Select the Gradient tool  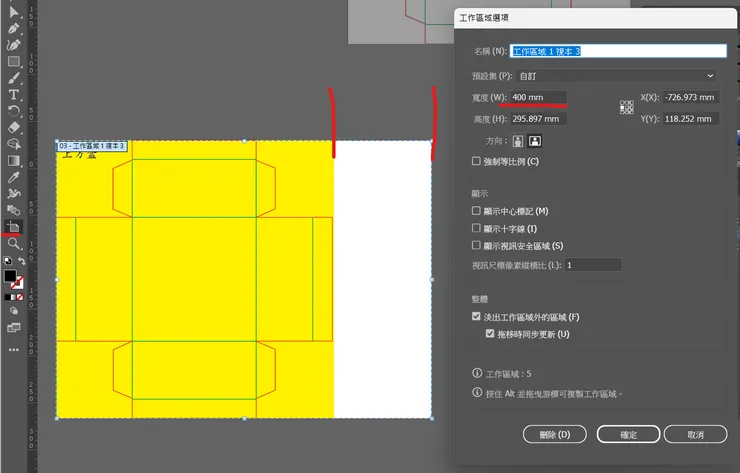tap(14, 160)
